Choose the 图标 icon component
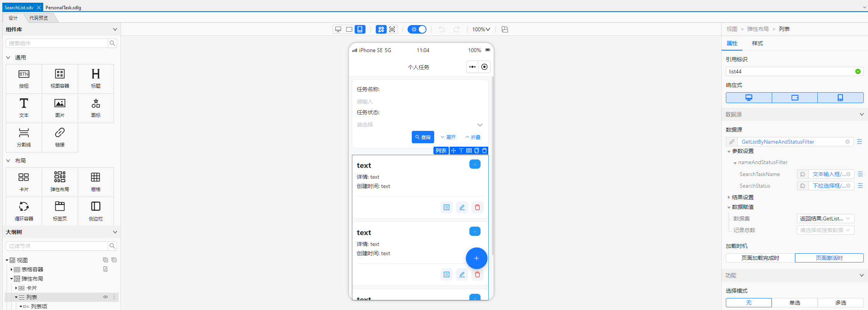This screenshot has height=310, width=868. click(96, 108)
